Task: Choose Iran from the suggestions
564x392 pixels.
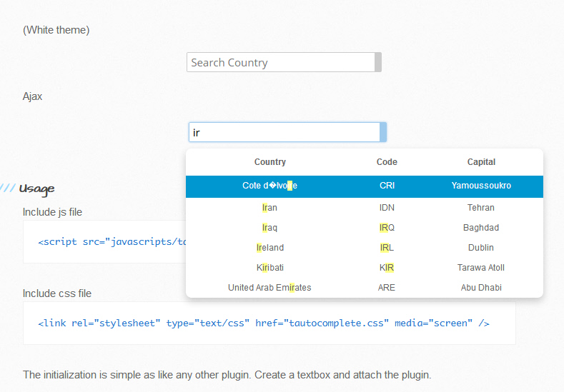Action: pyautogui.click(x=269, y=208)
